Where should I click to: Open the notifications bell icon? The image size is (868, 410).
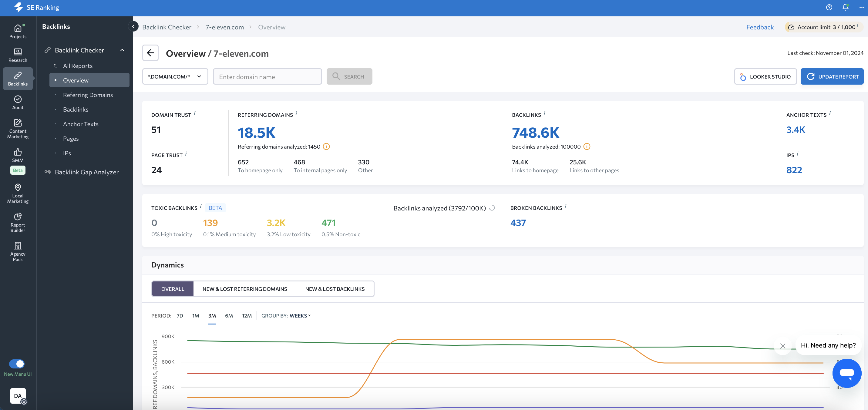846,7
